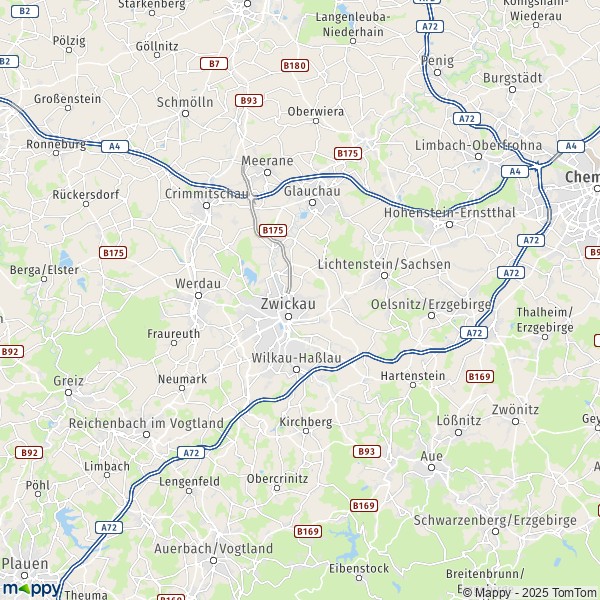Click the Plauen city label

coord(25,563)
